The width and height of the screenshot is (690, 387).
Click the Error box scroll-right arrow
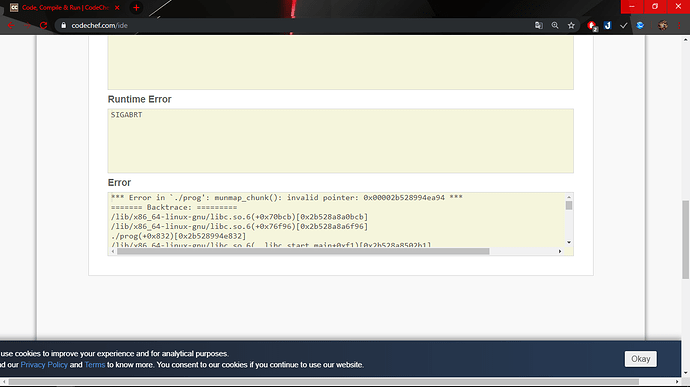click(560, 251)
